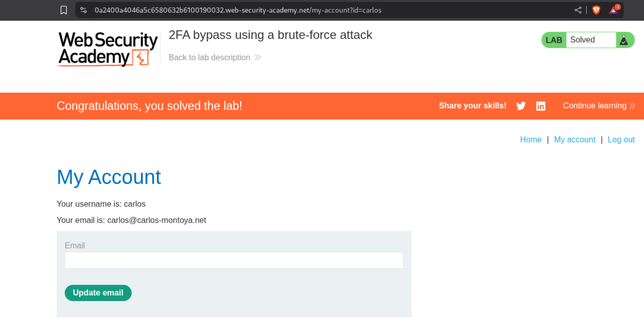
Task: Click the flask icon in lab status
Action: click(x=624, y=40)
